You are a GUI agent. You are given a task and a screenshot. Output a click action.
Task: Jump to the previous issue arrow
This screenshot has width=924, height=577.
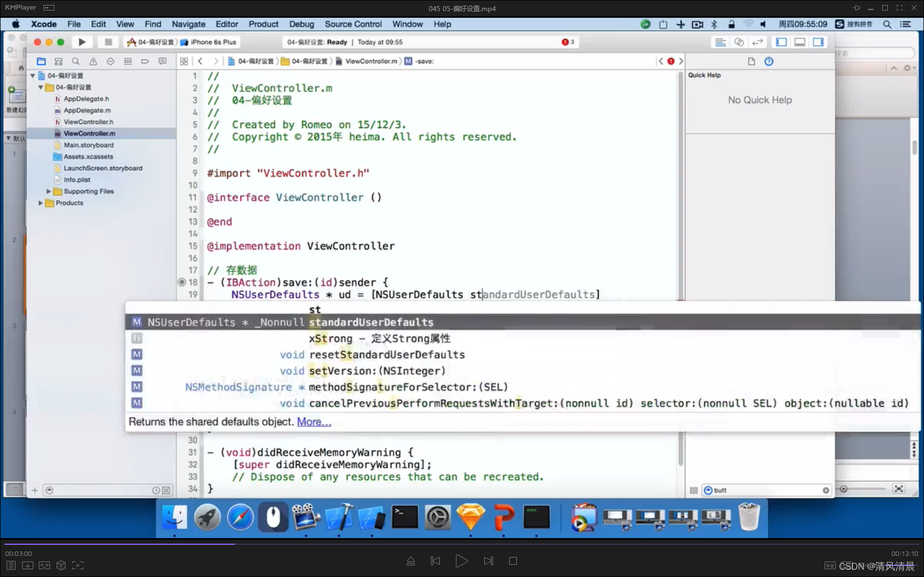tap(660, 62)
